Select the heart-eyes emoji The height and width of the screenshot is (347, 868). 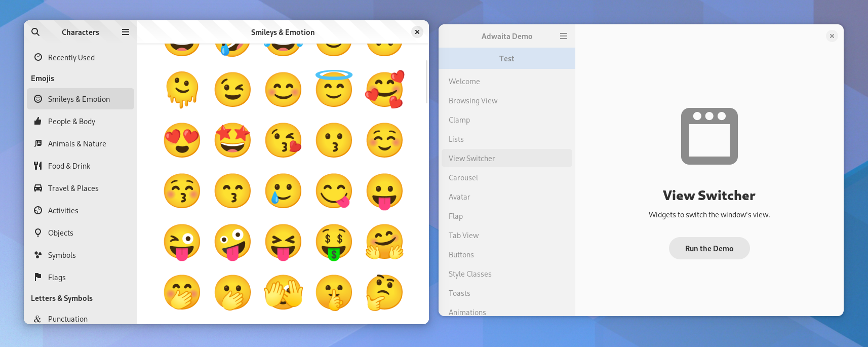pos(182,140)
